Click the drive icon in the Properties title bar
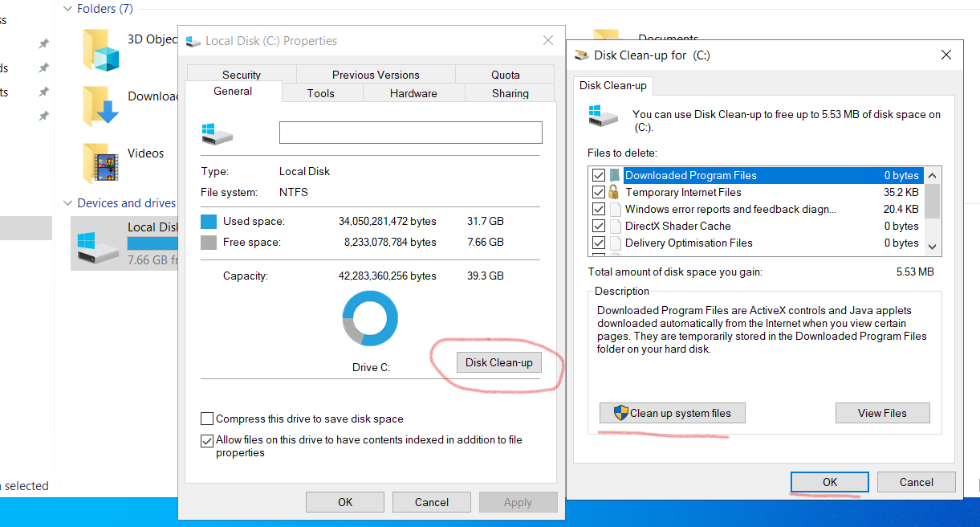The width and height of the screenshot is (980, 527). pos(193,41)
